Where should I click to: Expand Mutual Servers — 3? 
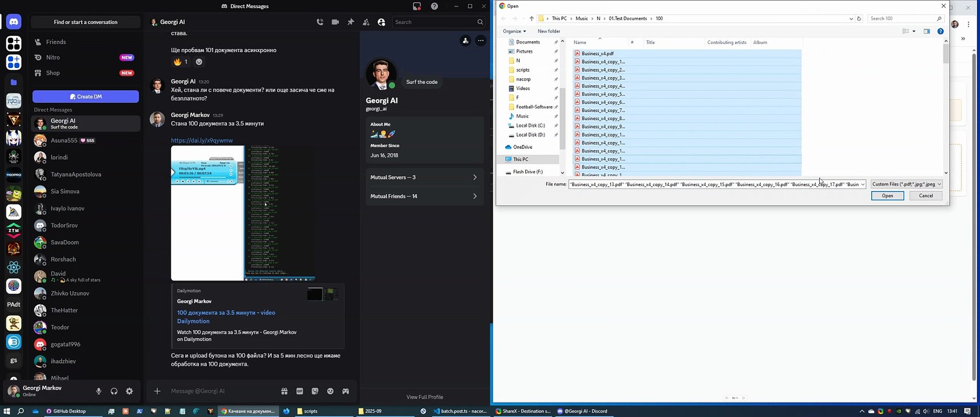(425, 177)
